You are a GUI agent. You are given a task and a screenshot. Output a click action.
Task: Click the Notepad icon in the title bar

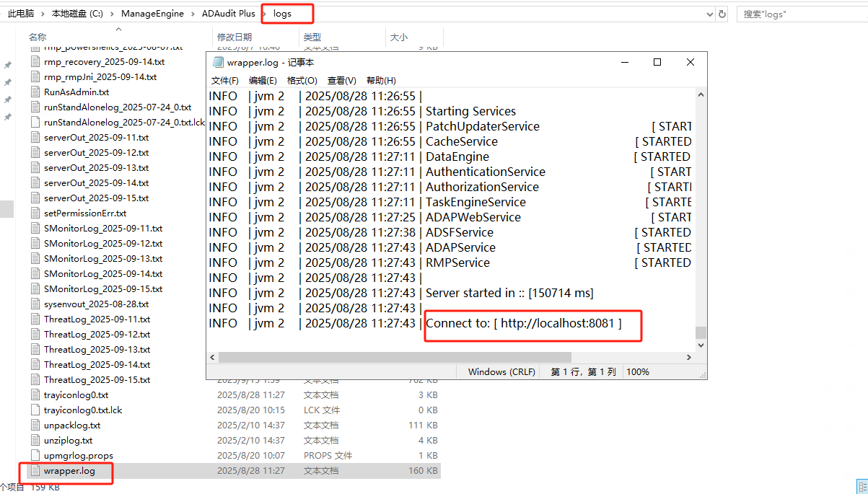[x=217, y=63]
